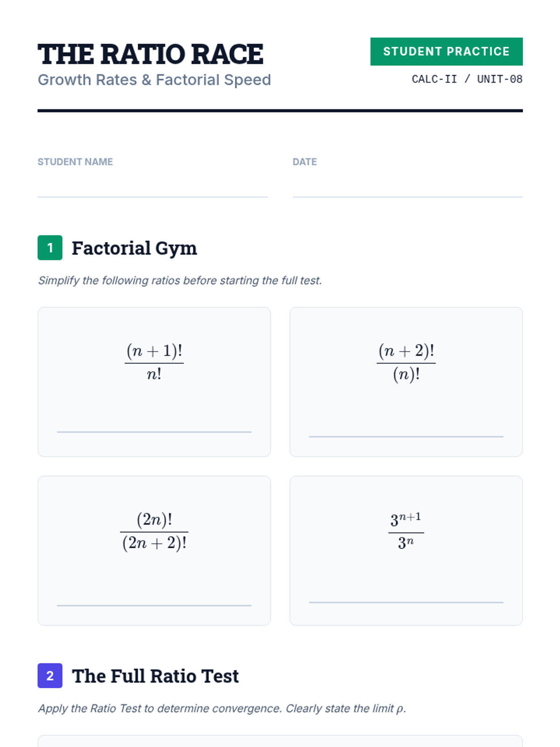Click the Growth Rates & Factorial Speed subtitle

[154, 80]
